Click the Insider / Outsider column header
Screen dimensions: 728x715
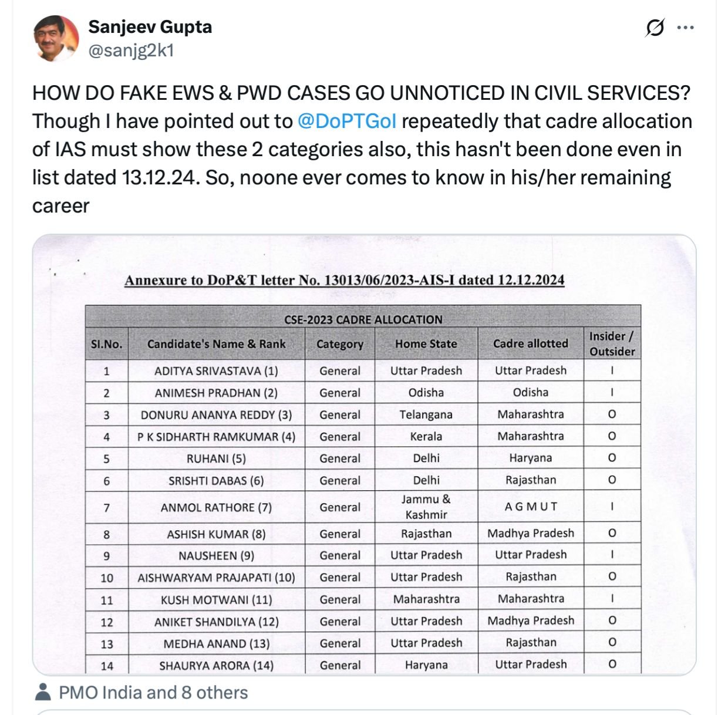[612, 343]
